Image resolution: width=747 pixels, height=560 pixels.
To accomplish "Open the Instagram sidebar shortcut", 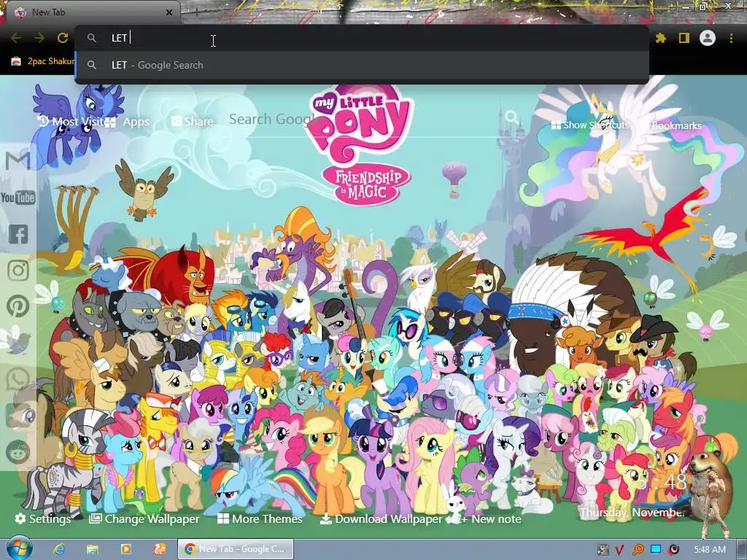I will coord(18,270).
